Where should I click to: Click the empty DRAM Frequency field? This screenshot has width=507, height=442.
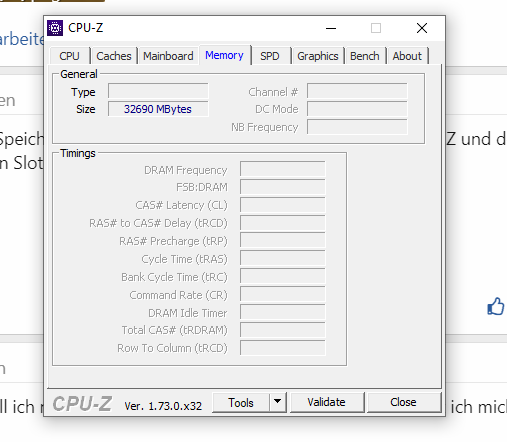[x=283, y=169]
